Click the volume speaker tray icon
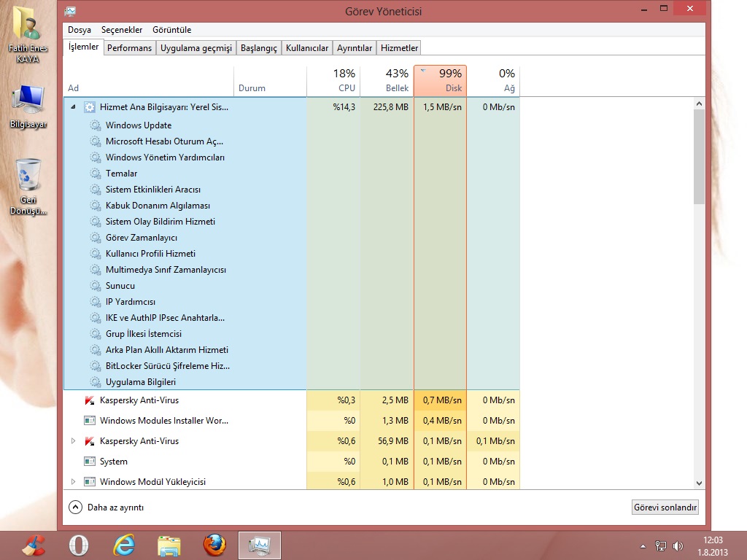The image size is (747, 560). tap(678, 545)
